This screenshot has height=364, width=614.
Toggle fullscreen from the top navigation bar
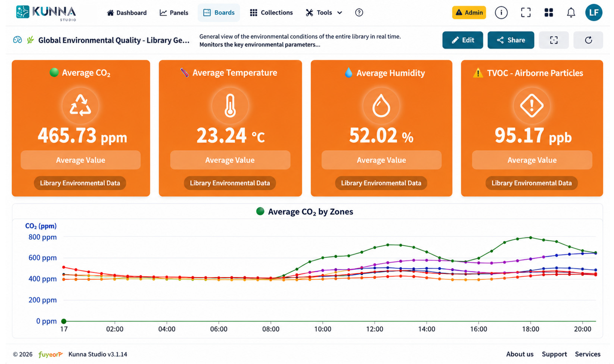[525, 12]
